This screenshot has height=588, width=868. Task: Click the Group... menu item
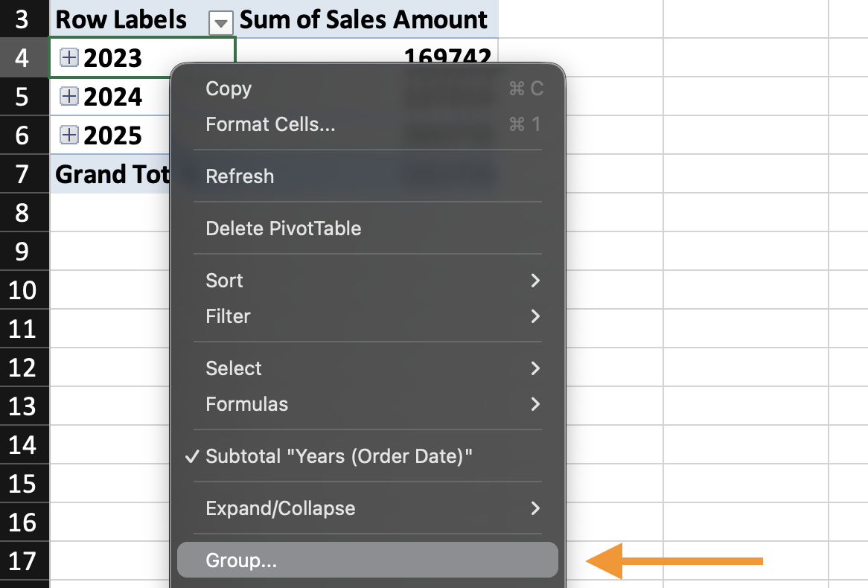pos(241,560)
